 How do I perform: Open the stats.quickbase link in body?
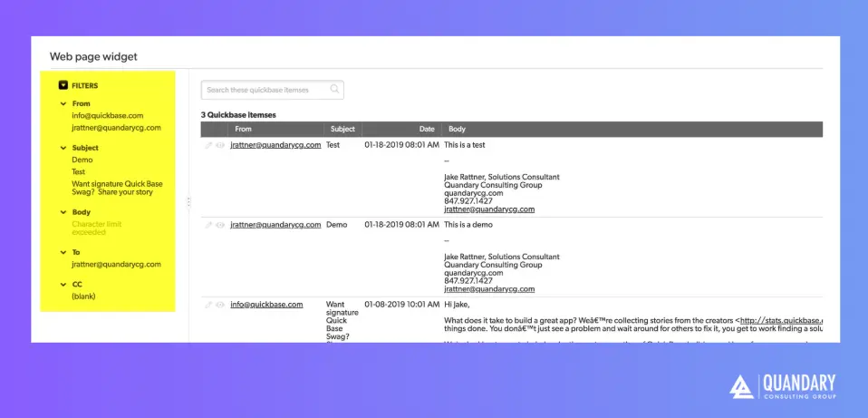[x=781, y=321]
